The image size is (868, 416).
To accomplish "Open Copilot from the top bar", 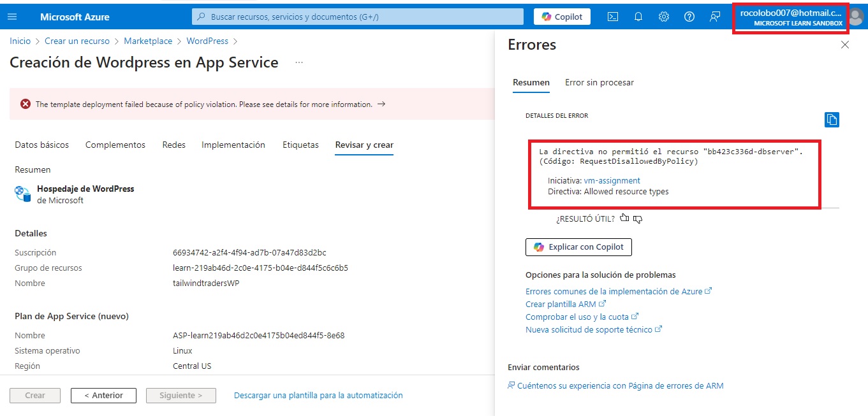I will click(562, 17).
